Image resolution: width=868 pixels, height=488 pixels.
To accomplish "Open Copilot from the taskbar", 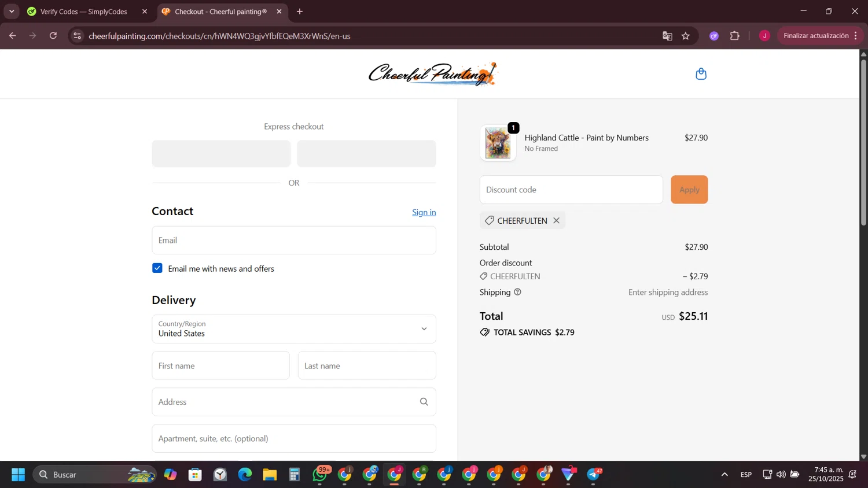I will pyautogui.click(x=170, y=475).
